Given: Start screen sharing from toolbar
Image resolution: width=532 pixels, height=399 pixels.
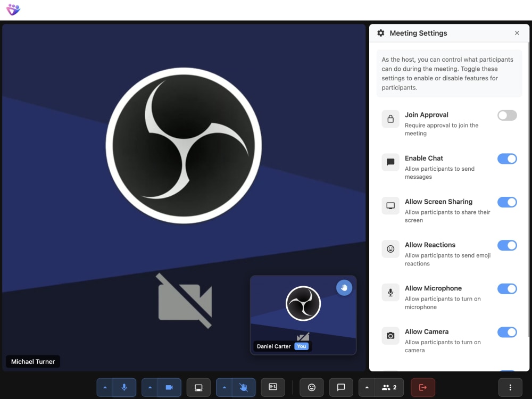Looking at the screenshot, I should pyautogui.click(x=198, y=387).
